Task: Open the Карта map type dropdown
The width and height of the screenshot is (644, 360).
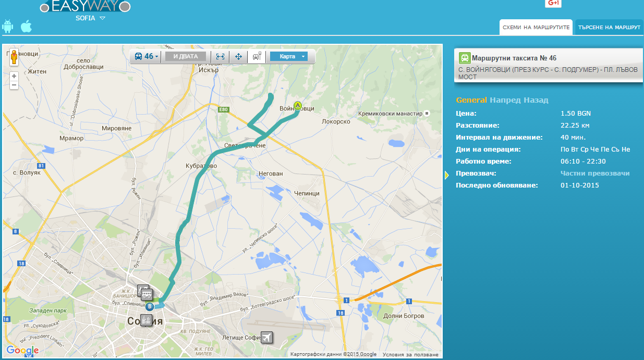Action: click(288, 57)
